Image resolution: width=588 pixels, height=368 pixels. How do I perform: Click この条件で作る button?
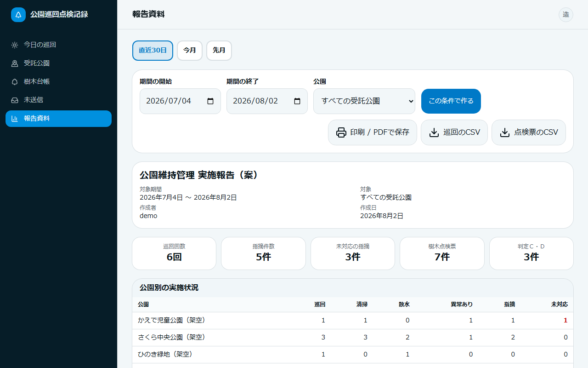tap(451, 101)
